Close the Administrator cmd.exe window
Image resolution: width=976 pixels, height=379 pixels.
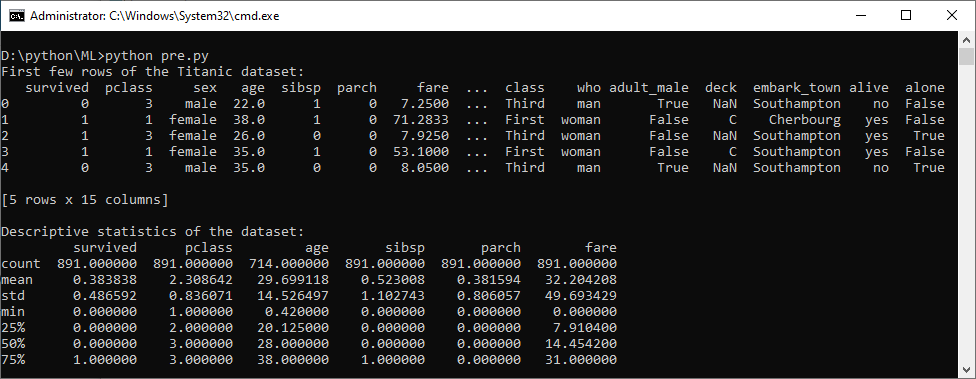(952, 16)
